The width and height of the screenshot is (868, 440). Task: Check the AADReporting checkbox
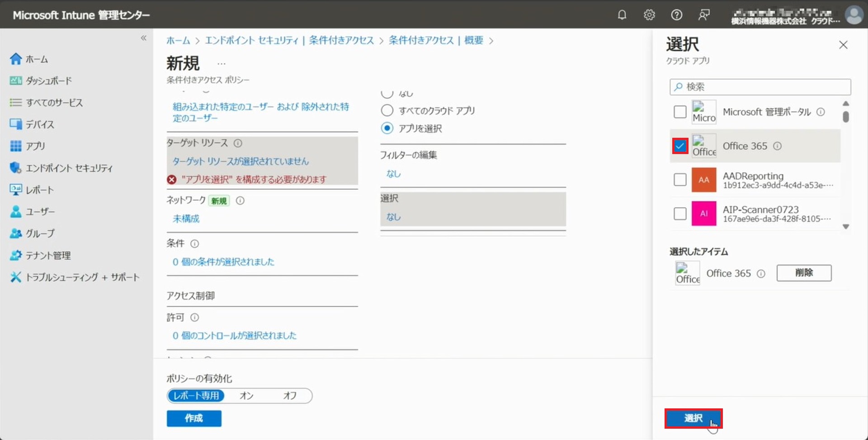[x=680, y=180]
